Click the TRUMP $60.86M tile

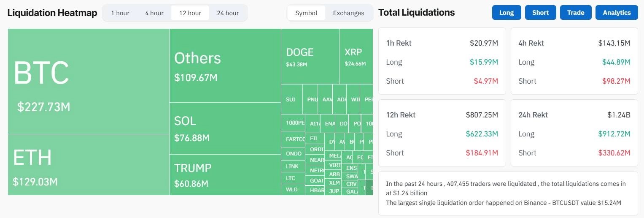pos(225,174)
